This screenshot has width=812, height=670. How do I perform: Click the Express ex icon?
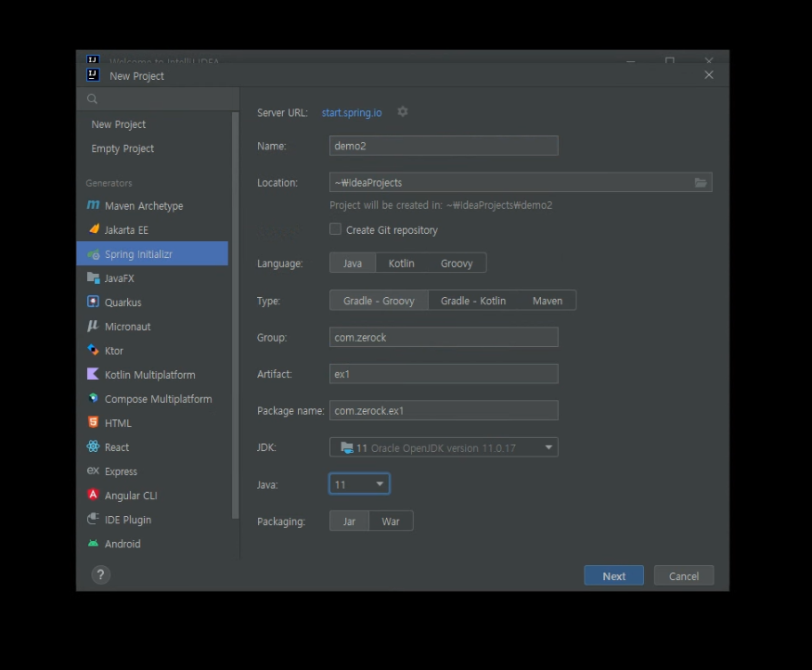93,470
